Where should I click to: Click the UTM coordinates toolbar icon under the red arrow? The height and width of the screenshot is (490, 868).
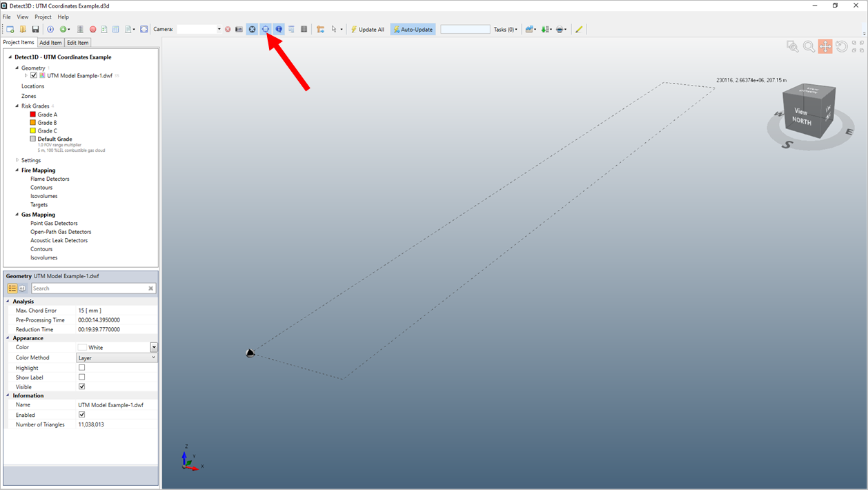point(265,29)
